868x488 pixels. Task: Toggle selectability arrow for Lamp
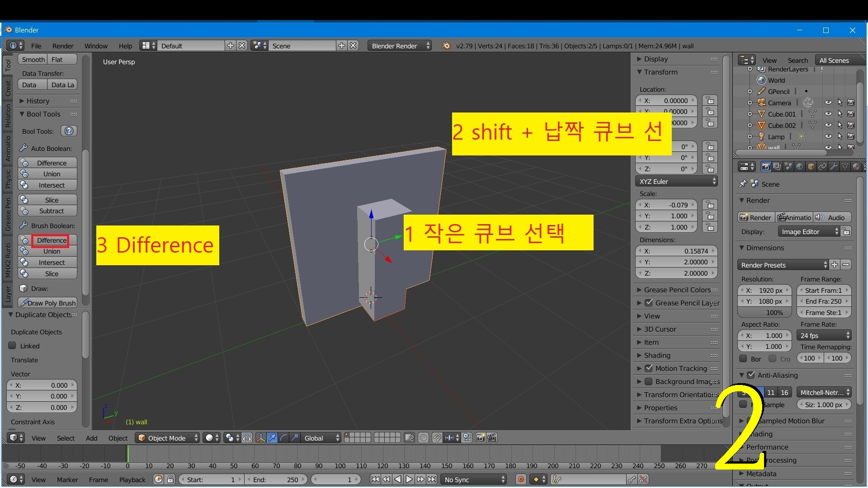[840, 136]
